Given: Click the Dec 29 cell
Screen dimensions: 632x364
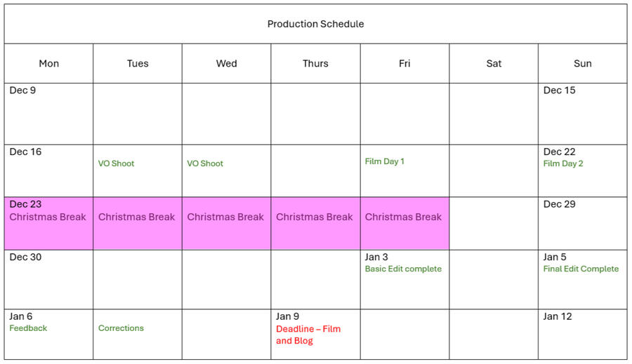Looking at the screenshot, I should pyautogui.click(x=582, y=223).
